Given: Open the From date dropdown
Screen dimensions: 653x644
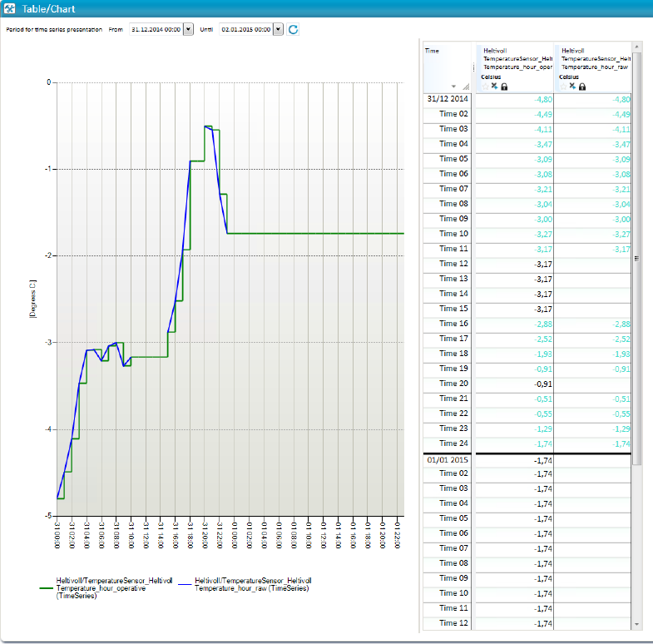Looking at the screenshot, I should pos(187,29).
